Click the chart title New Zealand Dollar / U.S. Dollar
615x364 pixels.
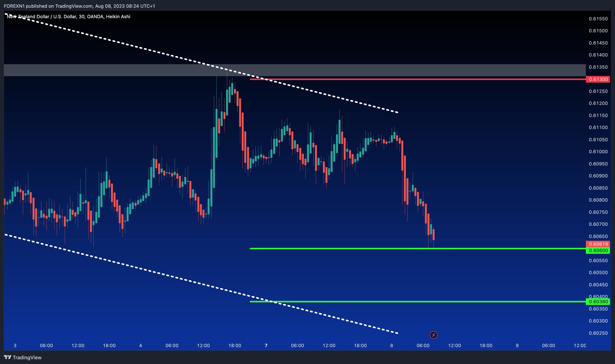click(x=69, y=16)
